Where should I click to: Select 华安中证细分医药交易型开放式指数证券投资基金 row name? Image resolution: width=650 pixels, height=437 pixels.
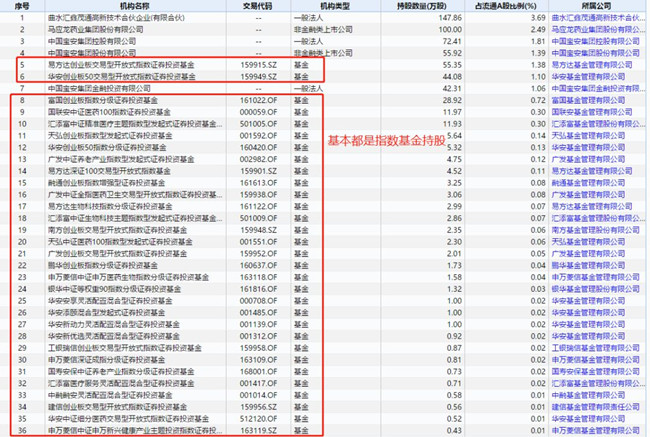pos(129,419)
